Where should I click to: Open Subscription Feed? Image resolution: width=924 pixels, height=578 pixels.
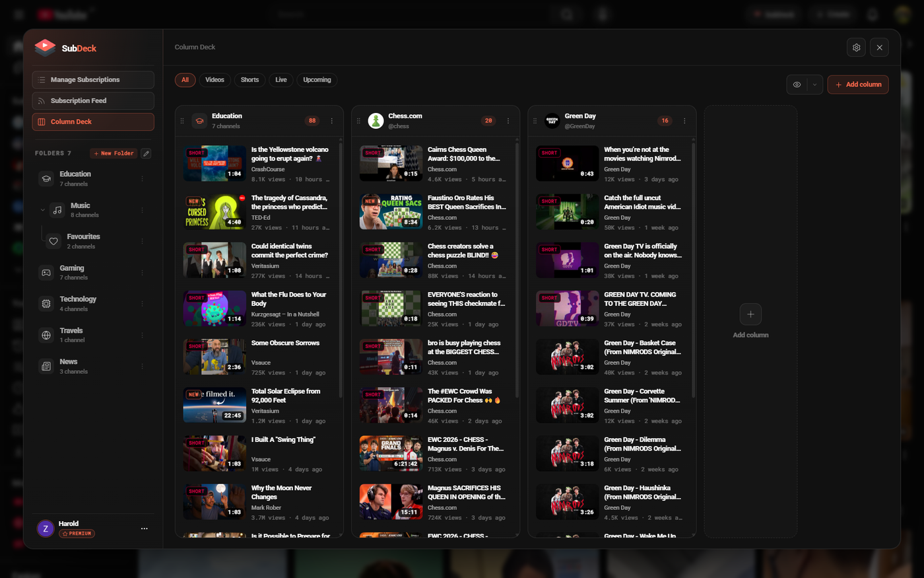click(93, 100)
